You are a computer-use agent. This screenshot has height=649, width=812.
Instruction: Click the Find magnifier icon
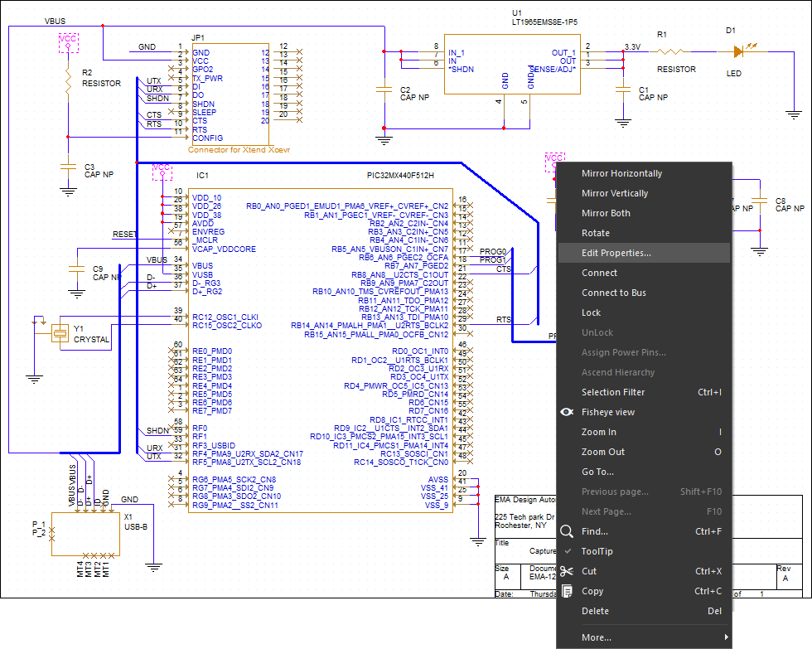click(567, 531)
